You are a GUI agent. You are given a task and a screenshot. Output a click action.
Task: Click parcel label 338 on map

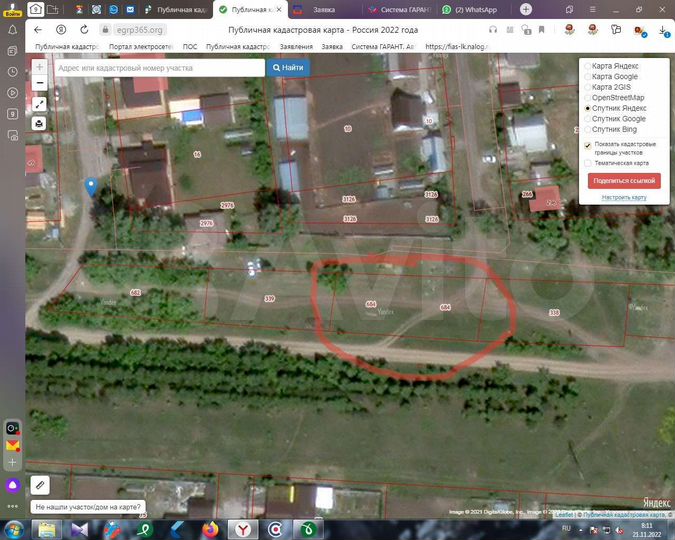(x=554, y=313)
